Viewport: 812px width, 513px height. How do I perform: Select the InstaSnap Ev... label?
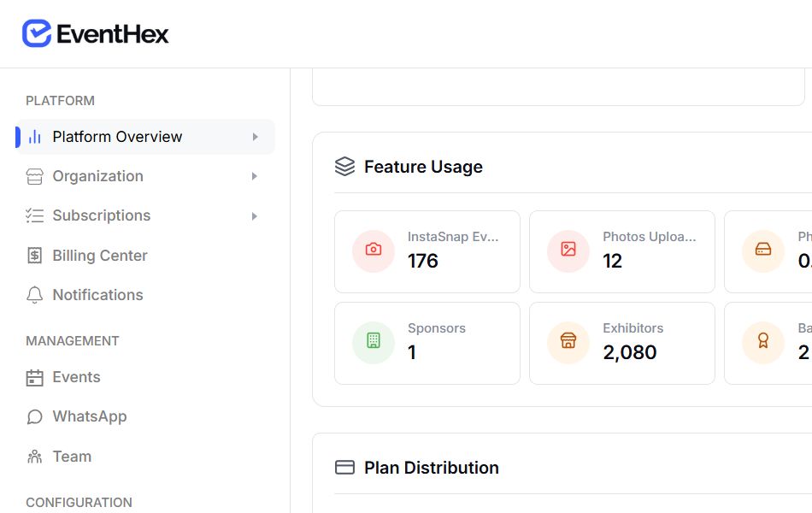coord(453,237)
